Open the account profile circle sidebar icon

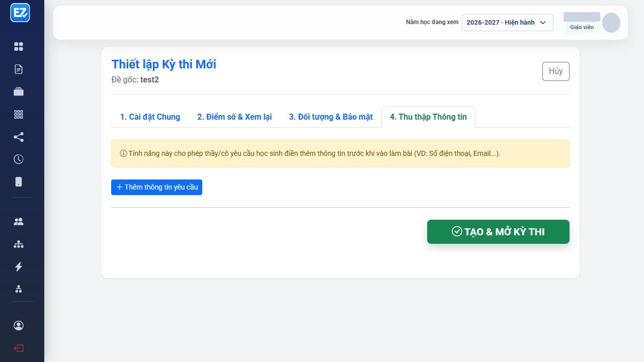[19, 326]
